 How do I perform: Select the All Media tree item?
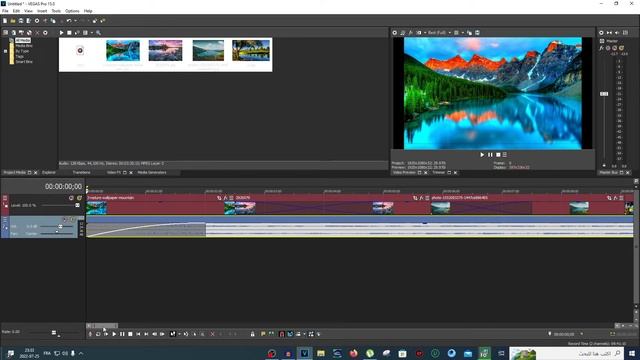pyautogui.click(x=23, y=40)
